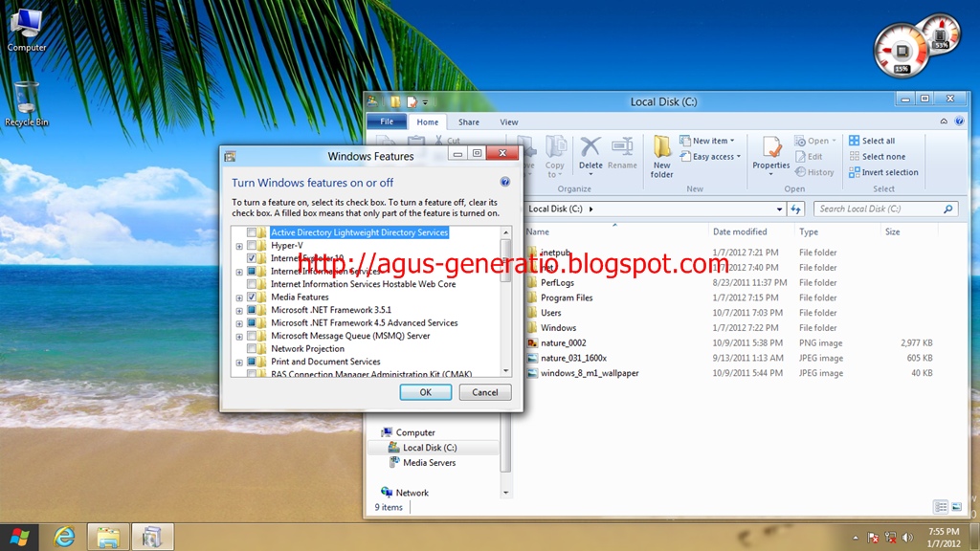Screen dimensions: 980x551
Task: Click scroll down arrow in features list
Action: pyautogui.click(x=506, y=371)
